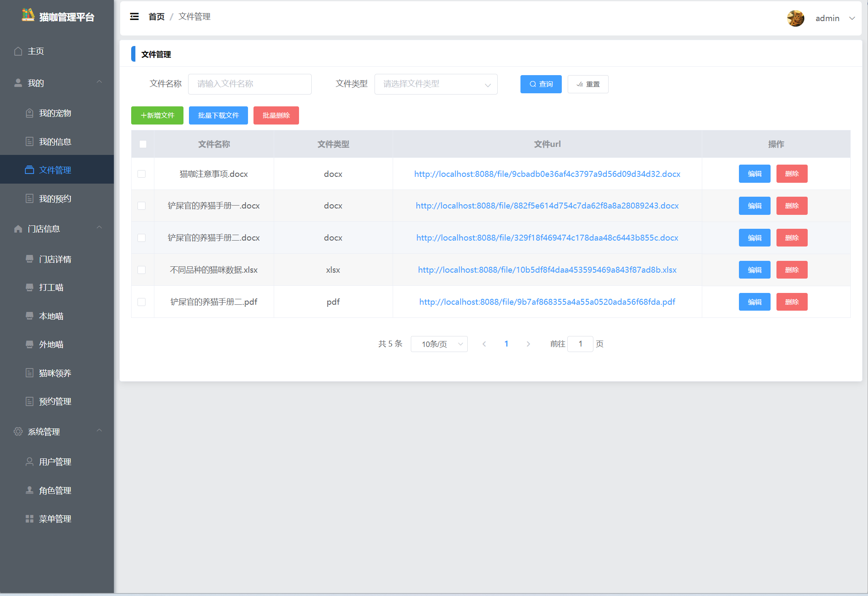The image size is (868, 596).
Task: Click the admin user avatar
Action: pyautogui.click(x=795, y=18)
